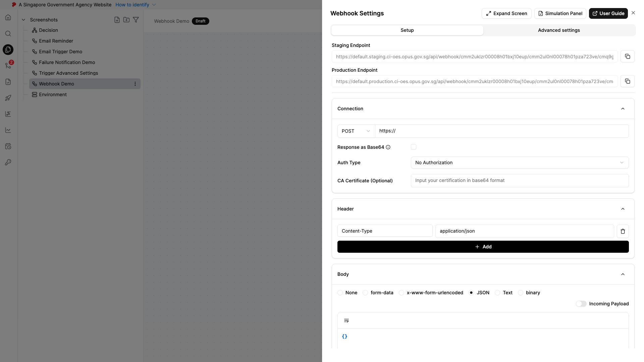The image size is (644, 362).
Task: Open the POST method dropdown
Action: [x=356, y=131]
